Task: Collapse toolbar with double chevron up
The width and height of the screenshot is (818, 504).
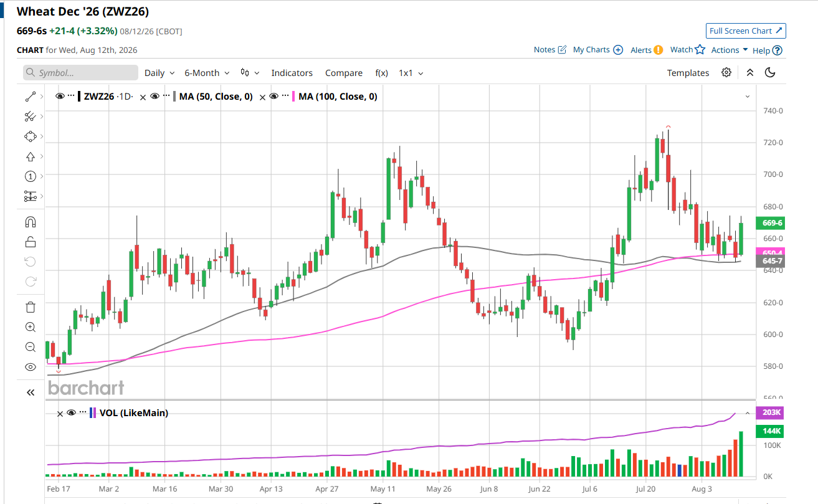Action: tap(750, 72)
